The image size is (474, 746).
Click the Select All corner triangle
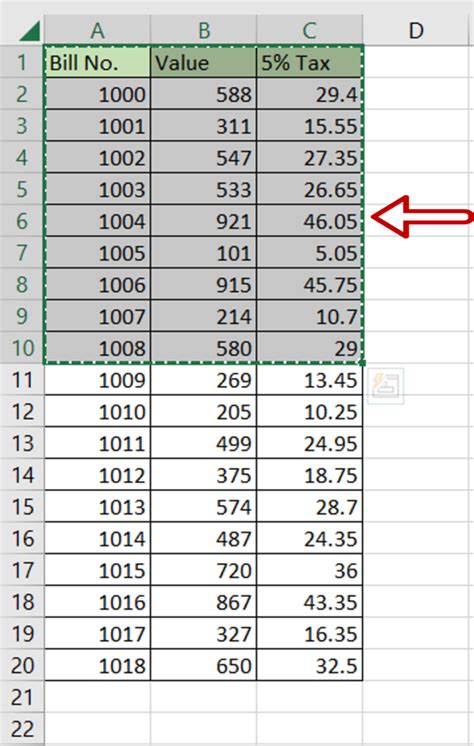[30, 31]
